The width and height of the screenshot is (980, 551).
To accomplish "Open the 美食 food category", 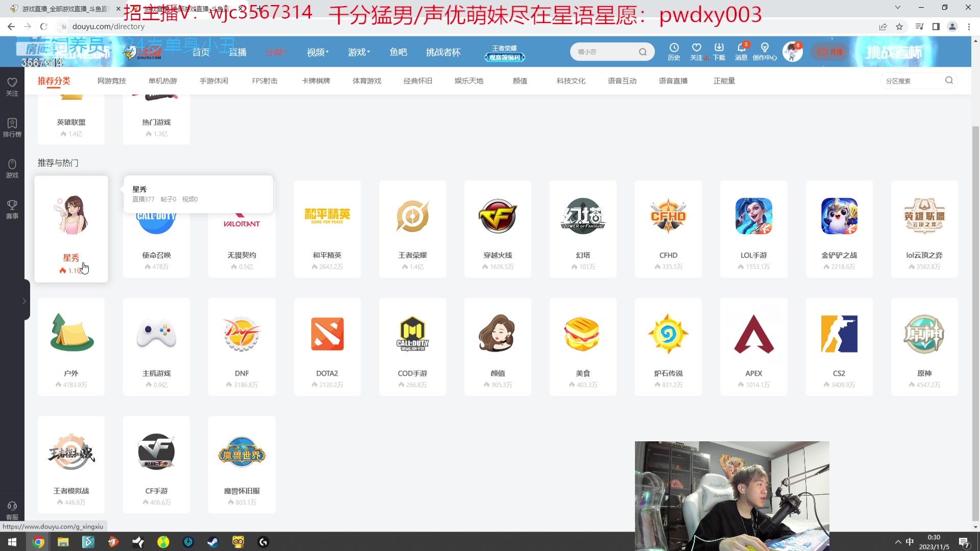I will click(583, 347).
